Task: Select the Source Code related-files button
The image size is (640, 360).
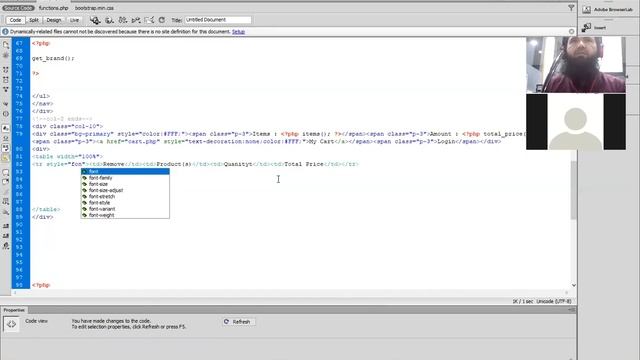Action: tap(18, 8)
